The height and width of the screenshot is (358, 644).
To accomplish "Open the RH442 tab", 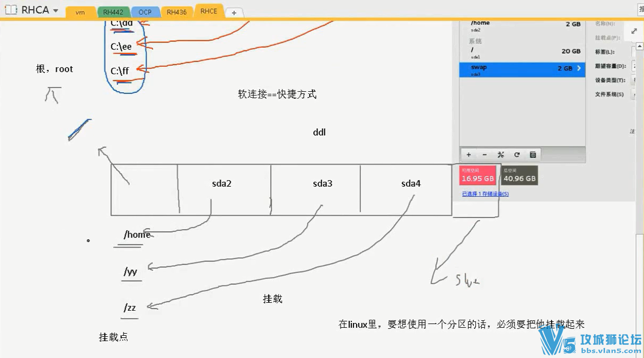I will pyautogui.click(x=113, y=12).
